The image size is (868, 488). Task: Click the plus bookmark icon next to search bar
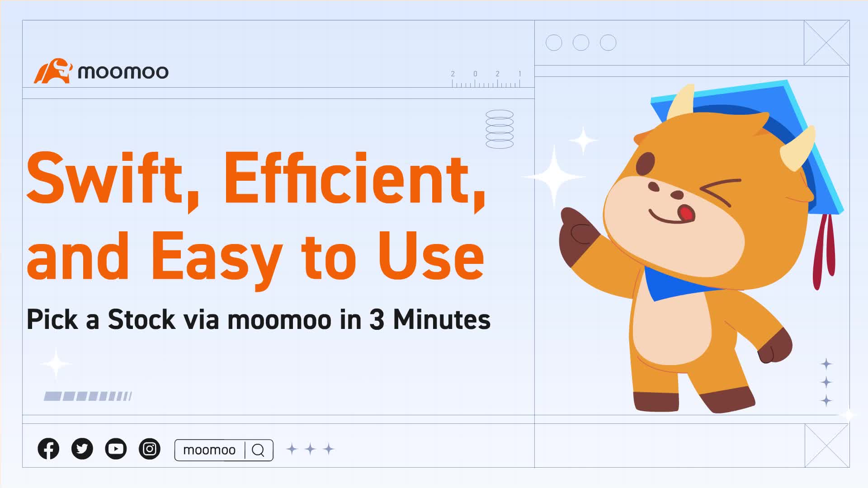(x=292, y=449)
